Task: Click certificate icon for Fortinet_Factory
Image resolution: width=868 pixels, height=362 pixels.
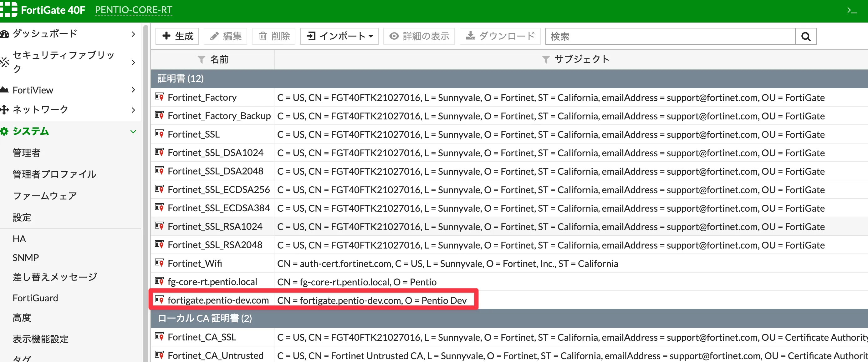Action: tap(159, 97)
